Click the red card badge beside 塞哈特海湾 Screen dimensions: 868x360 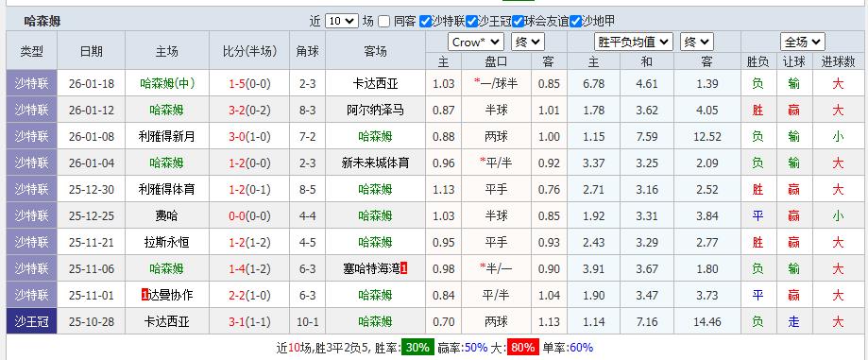pos(404,268)
